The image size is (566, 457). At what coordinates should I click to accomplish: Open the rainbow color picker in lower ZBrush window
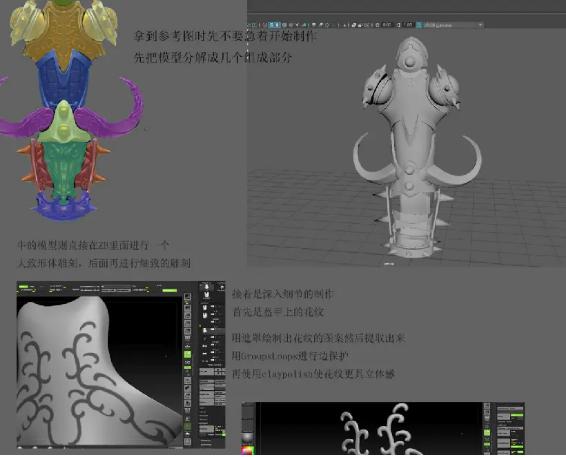248,450
